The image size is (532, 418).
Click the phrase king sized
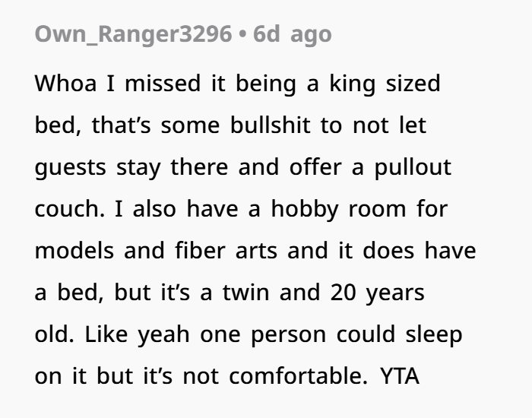pyautogui.click(x=385, y=84)
